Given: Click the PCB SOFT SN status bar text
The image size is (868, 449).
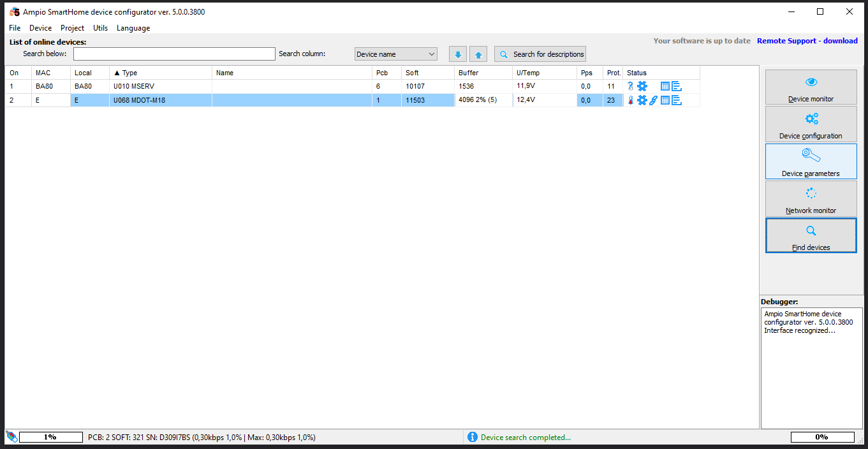Looking at the screenshot, I should 202,438.
